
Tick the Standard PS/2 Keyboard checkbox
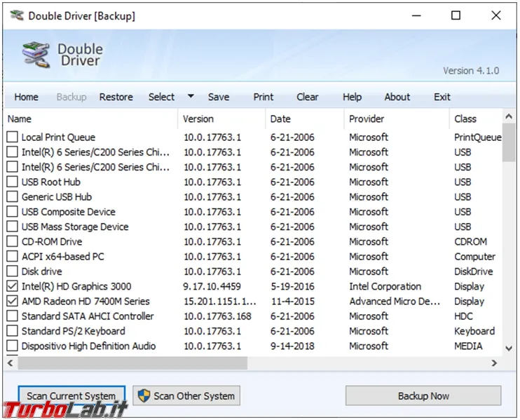[x=13, y=331]
